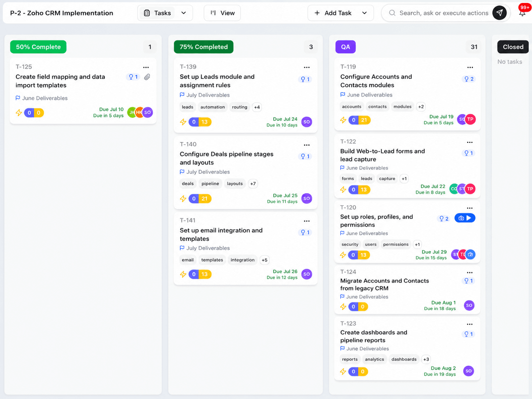Click lightning bolt icon on T-140 card
This screenshot has height=399, width=532.
pos(183,199)
